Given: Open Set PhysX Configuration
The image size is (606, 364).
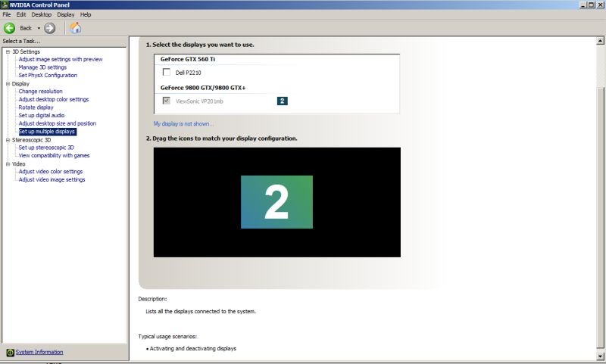Looking at the screenshot, I should pos(48,75).
